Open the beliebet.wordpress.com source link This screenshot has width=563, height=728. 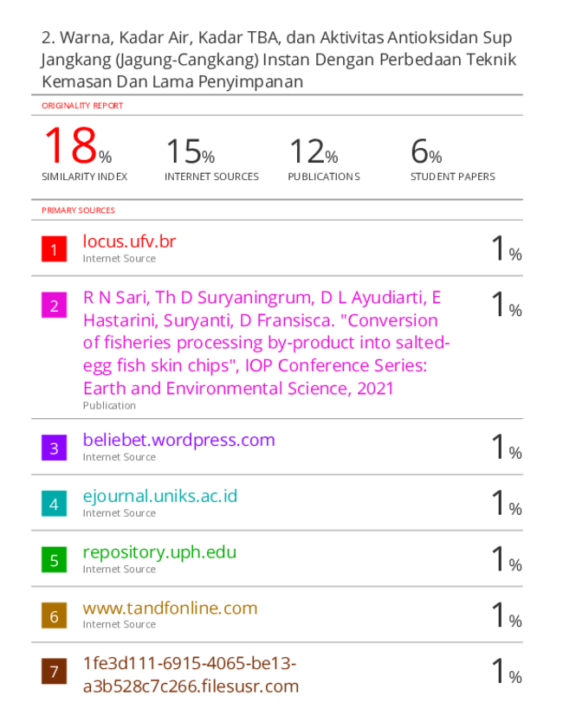178,440
